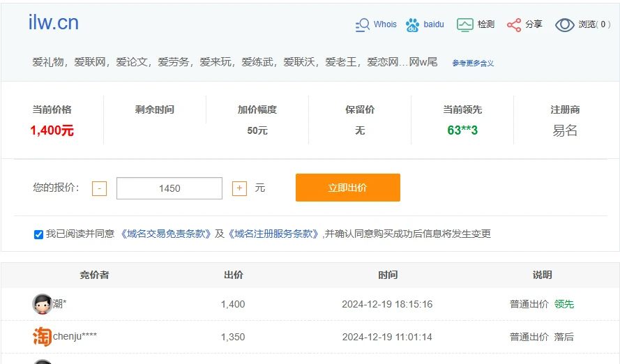
Task: Click the Whois lookup icon
Action: click(363, 25)
